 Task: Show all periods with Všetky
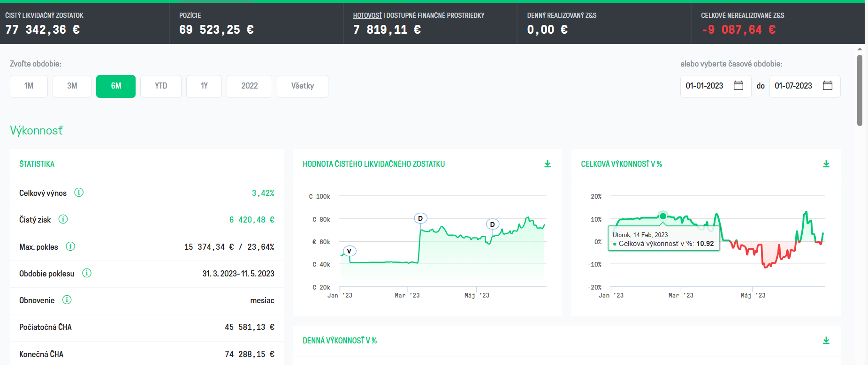[303, 86]
